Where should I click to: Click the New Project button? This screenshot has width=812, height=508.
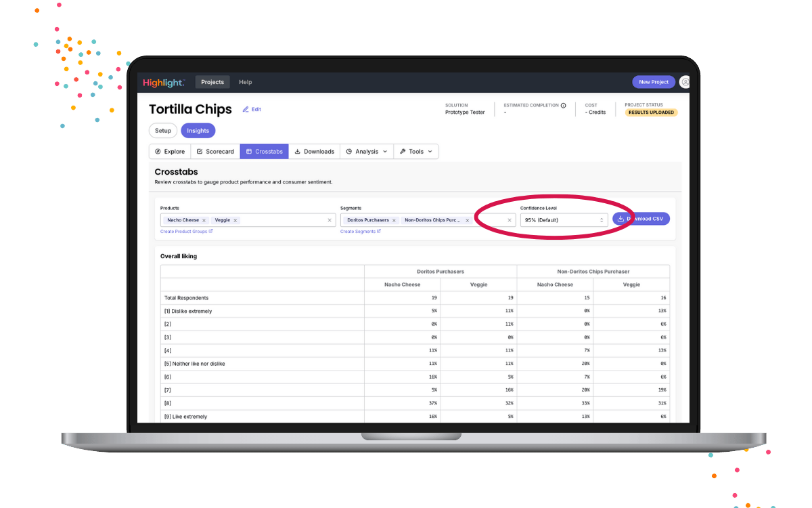pyautogui.click(x=654, y=82)
